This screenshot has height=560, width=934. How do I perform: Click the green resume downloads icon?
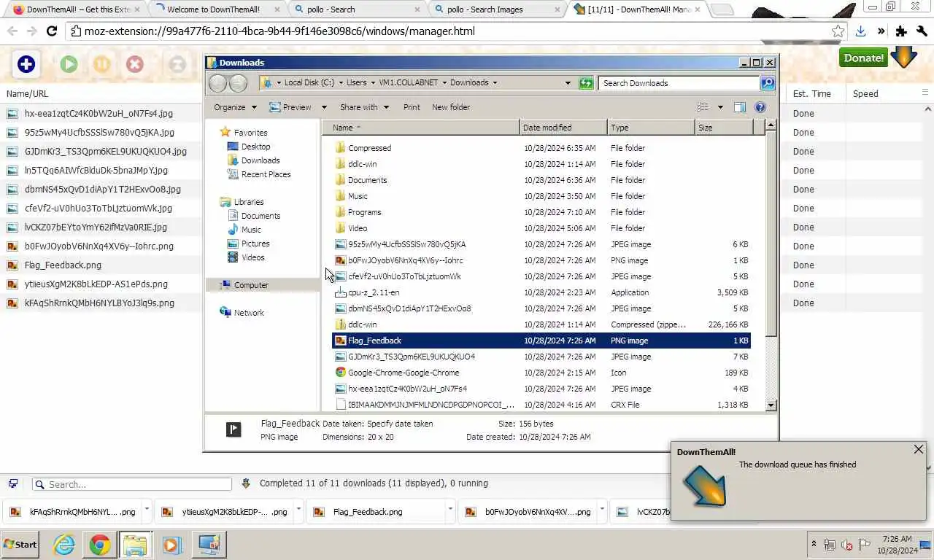69,64
